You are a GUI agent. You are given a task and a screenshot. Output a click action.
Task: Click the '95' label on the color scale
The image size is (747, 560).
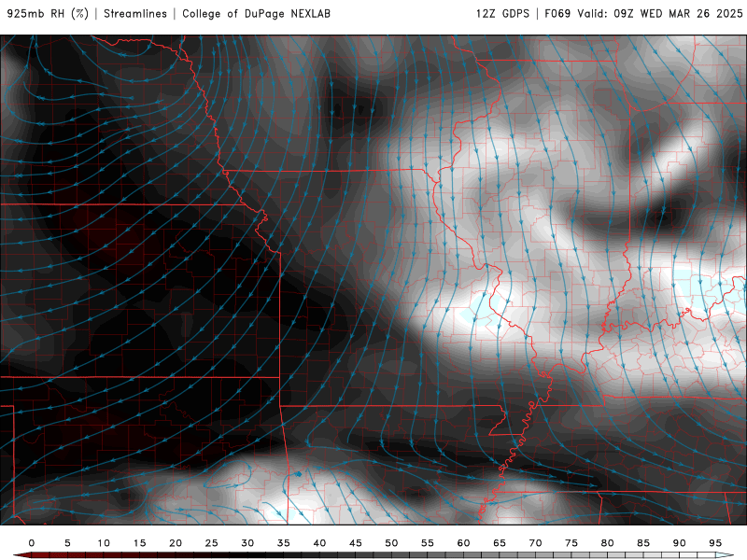[x=715, y=543]
